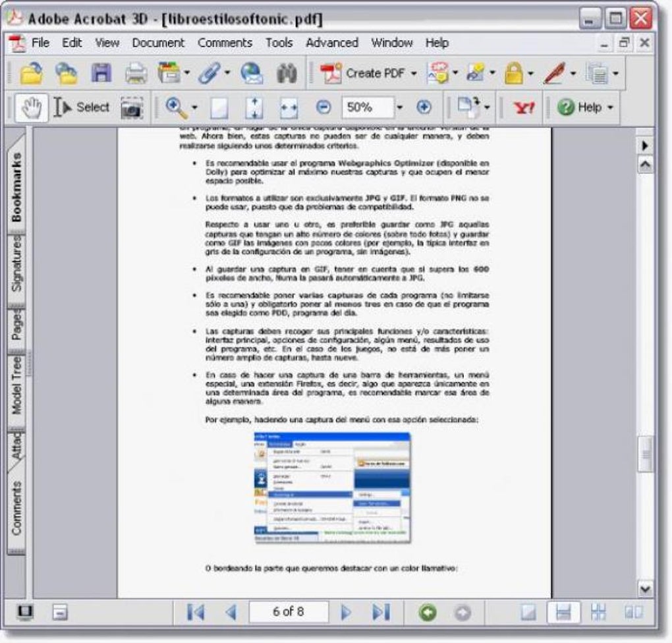The height and width of the screenshot is (643, 672).
Task: Click the green Previous View button
Action: tap(428, 613)
